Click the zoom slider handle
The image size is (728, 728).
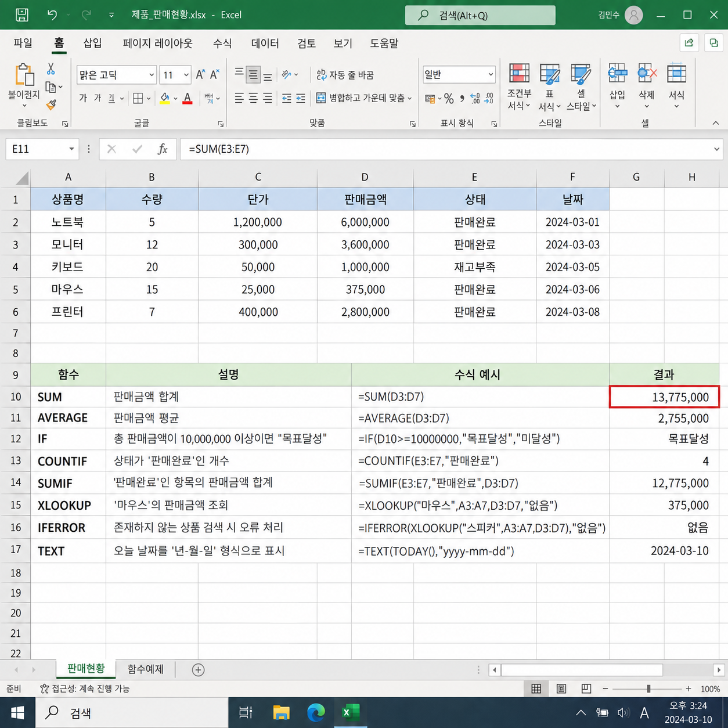pyautogui.click(x=648, y=689)
